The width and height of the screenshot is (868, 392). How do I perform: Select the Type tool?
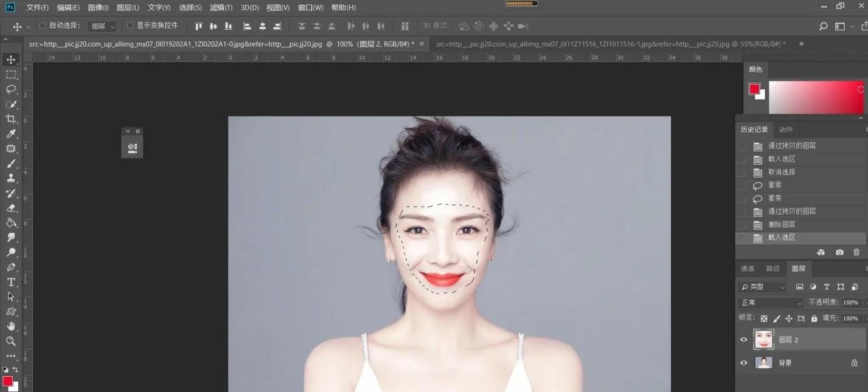pos(12,283)
